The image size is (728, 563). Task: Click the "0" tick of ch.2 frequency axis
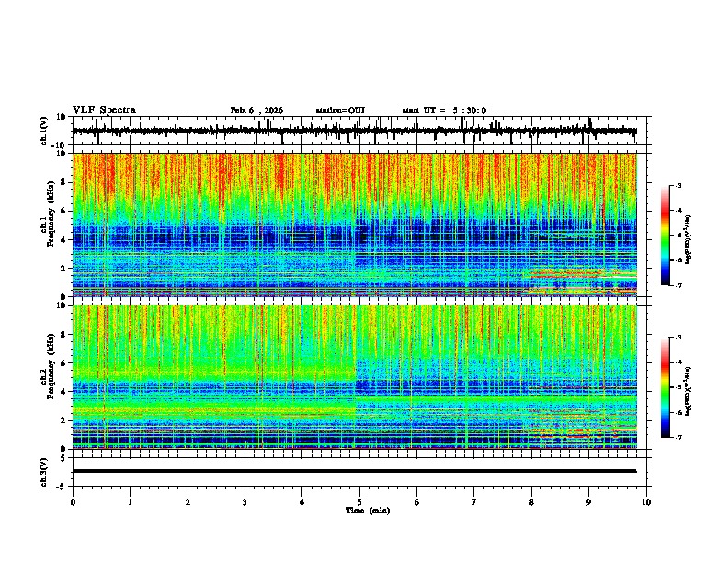pos(64,449)
